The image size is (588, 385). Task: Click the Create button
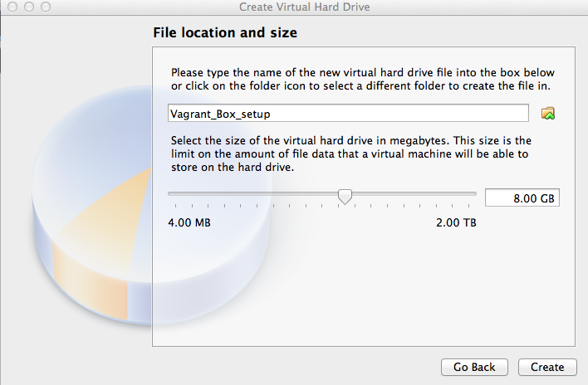pyautogui.click(x=547, y=367)
